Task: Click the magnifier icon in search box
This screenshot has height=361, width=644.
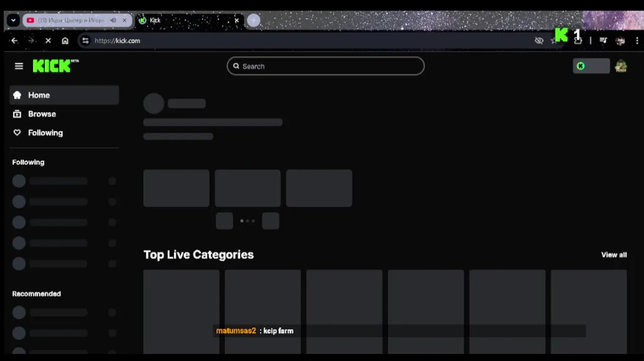Action: click(x=236, y=66)
